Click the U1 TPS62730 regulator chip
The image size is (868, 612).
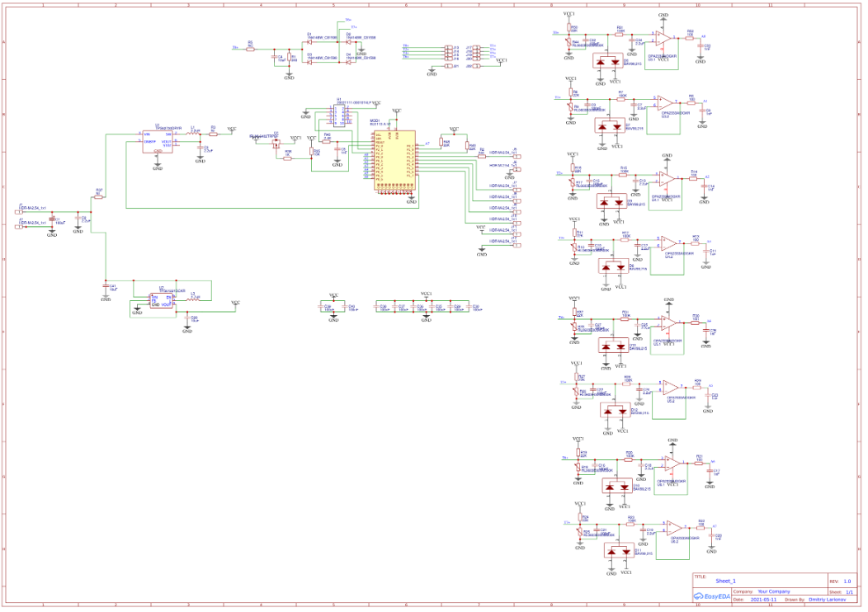(x=157, y=143)
